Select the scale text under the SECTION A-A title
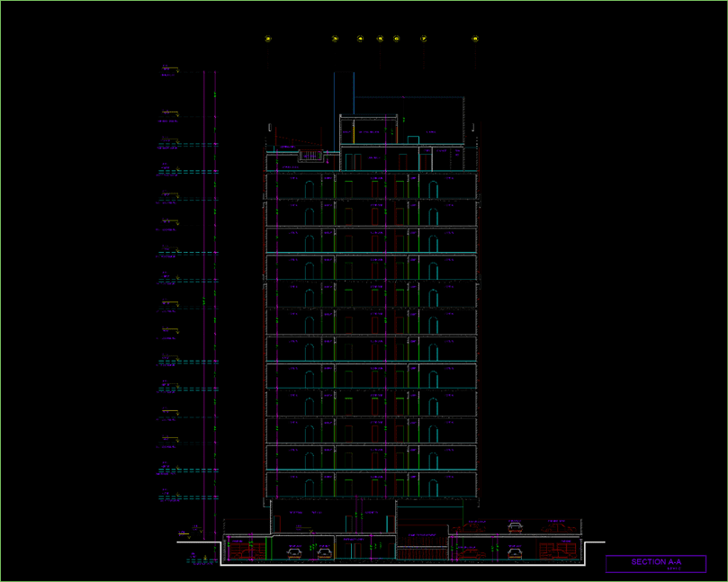Image resolution: width=728 pixels, height=582 pixels. click(673, 569)
